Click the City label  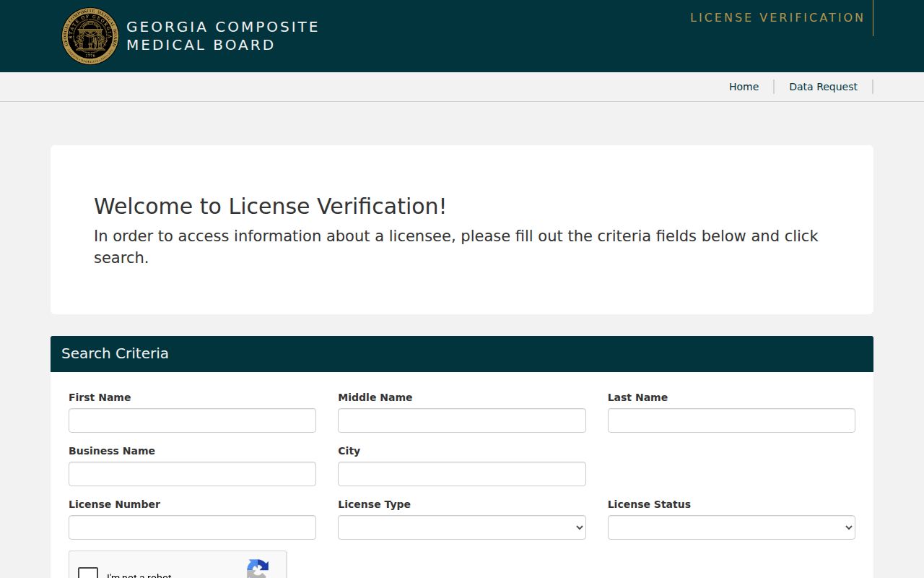tap(349, 451)
